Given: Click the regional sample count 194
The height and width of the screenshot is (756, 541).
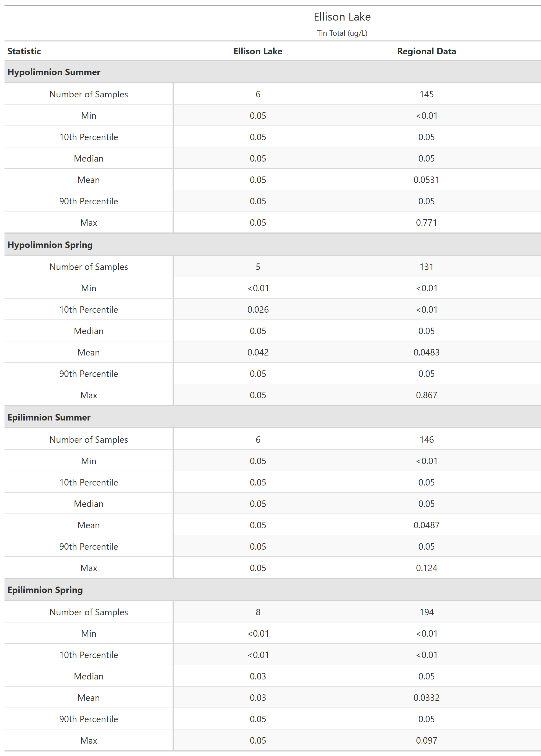Looking at the screenshot, I should pos(426,612).
